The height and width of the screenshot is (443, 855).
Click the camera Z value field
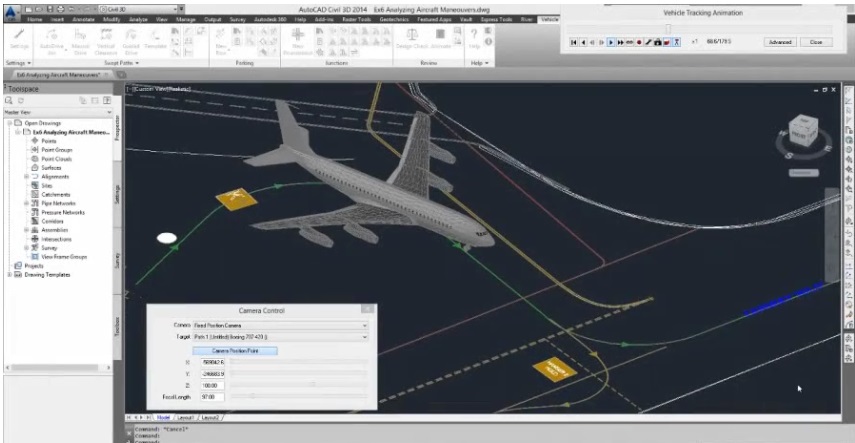[x=213, y=385]
